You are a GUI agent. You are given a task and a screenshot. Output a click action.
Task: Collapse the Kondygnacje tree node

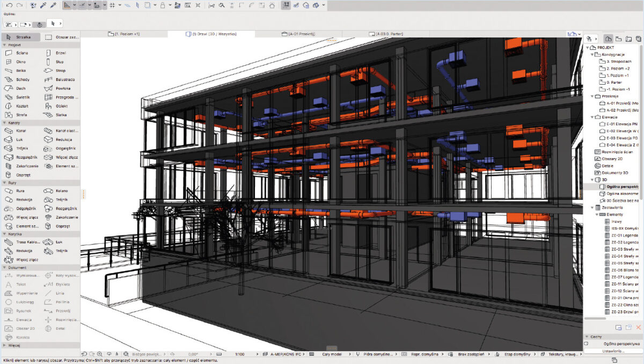pos(593,55)
